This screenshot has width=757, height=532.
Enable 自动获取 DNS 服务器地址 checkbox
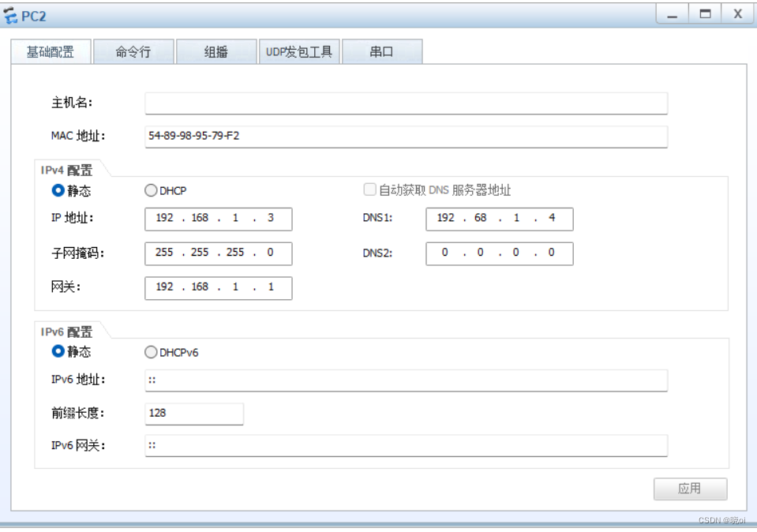pyautogui.click(x=369, y=189)
